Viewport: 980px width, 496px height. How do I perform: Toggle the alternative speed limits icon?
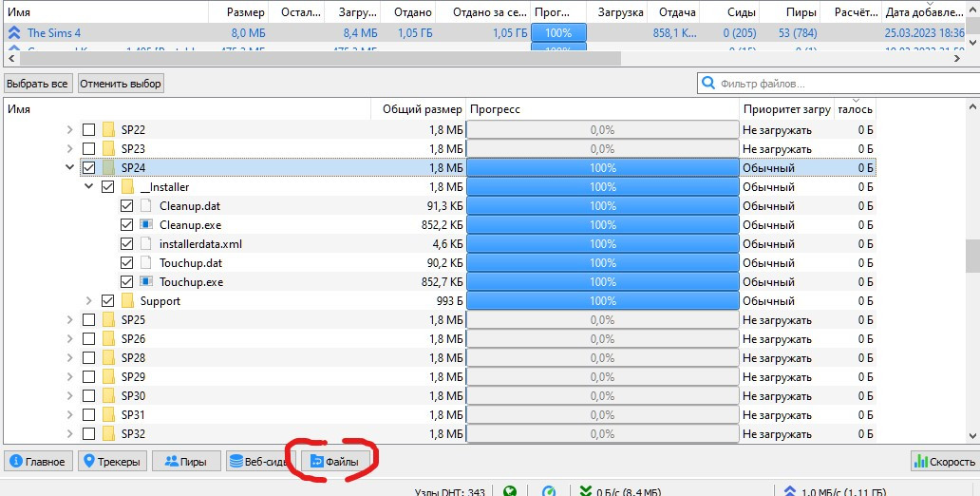pyautogui.click(x=549, y=491)
